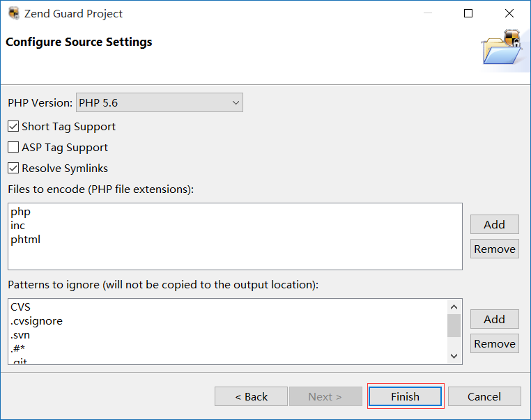531x420 pixels.
Task: Enable the ASP Tag Support checkbox
Action: [13, 148]
